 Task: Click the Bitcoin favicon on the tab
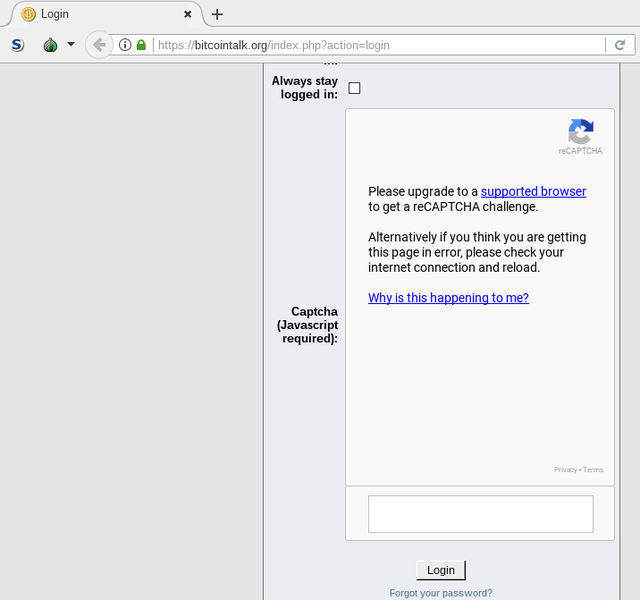pyautogui.click(x=29, y=14)
